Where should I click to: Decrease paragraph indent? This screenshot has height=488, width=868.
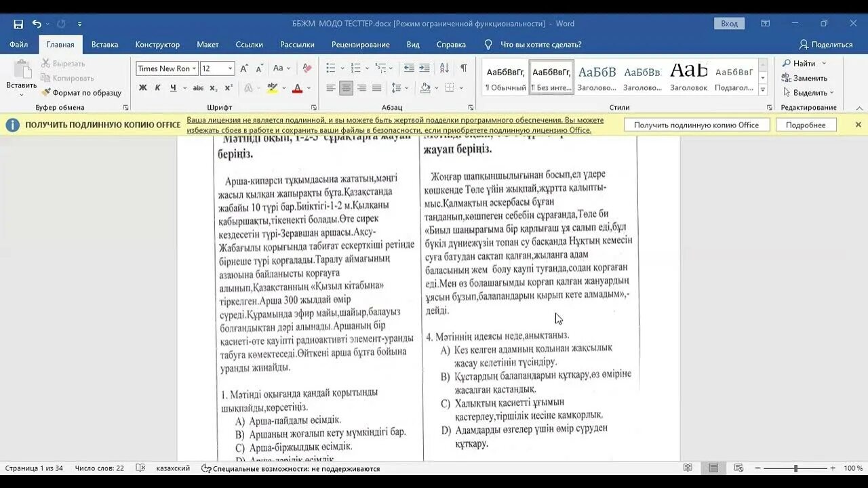pos(409,68)
